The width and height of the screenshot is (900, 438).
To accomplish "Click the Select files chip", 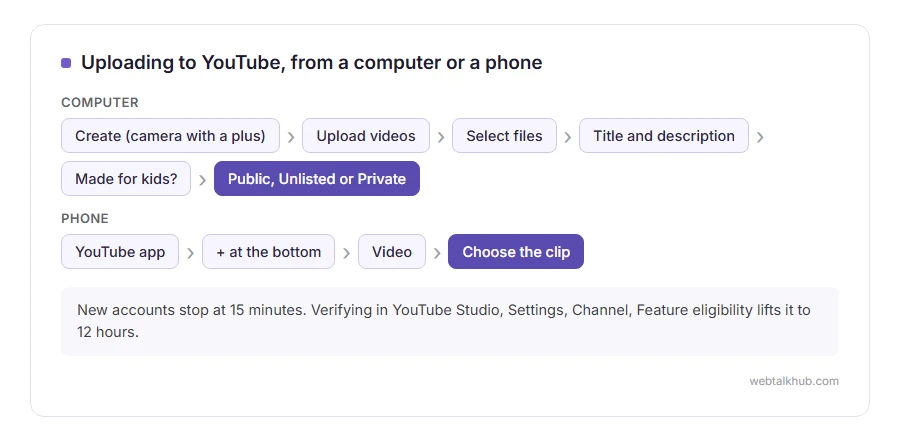I will [x=504, y=135].
